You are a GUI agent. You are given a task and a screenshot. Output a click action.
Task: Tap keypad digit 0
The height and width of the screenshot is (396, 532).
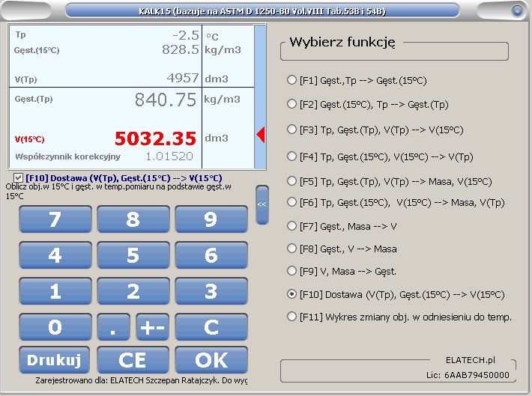coord(55,327)
